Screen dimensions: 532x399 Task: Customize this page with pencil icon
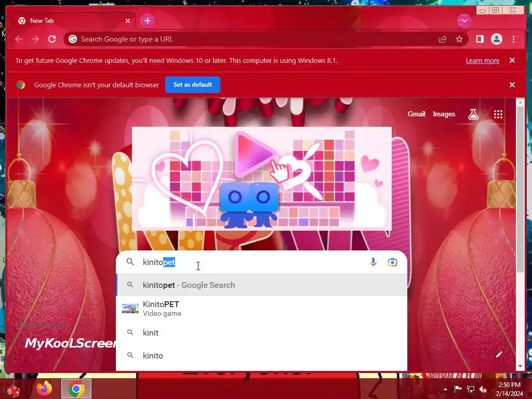(x=499, y=354)
